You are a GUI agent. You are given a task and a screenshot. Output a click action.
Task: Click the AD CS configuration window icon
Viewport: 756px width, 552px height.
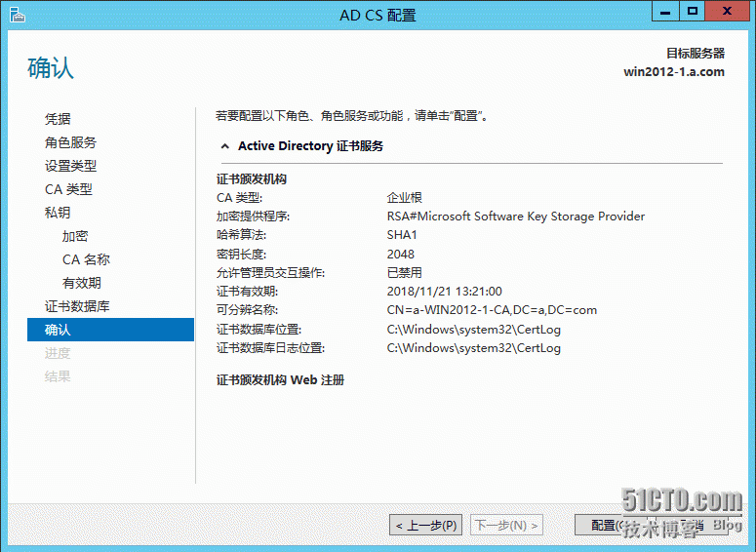17,15
